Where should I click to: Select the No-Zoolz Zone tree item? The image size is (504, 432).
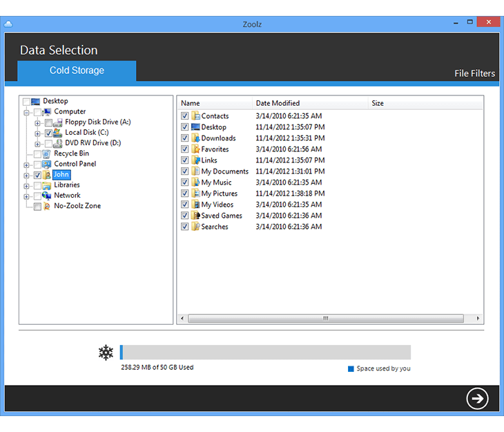pyautogui.click(x=77, y=206)
